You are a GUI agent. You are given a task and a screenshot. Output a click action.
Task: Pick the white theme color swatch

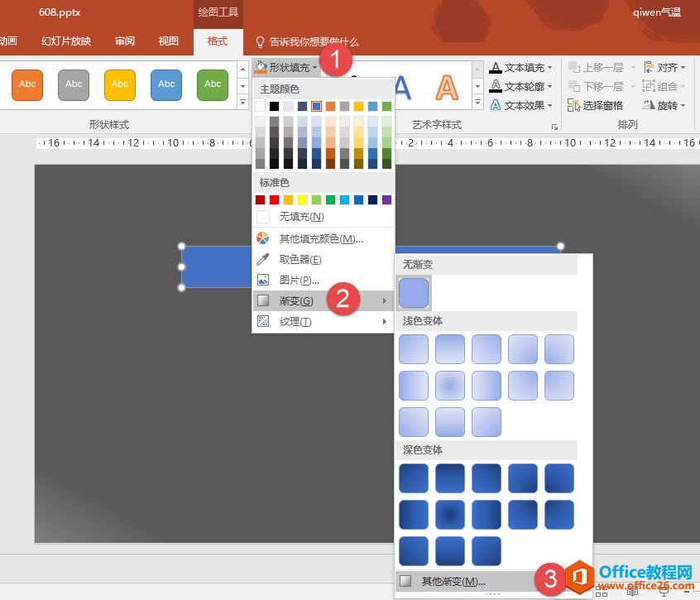pos(261,106)
